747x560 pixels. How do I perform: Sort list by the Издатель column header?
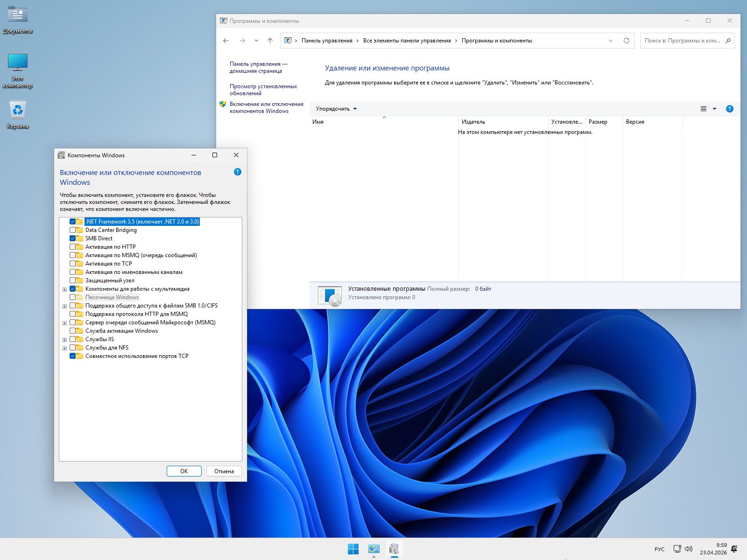point(473,122)
